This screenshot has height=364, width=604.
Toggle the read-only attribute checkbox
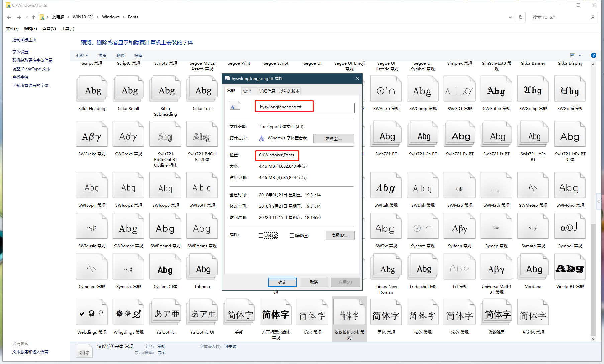(261, 235)
